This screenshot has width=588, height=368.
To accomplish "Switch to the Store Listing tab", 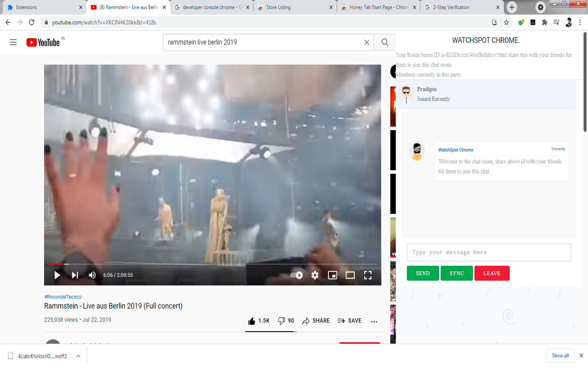I will pyautogui.click(x=295, y=7).
